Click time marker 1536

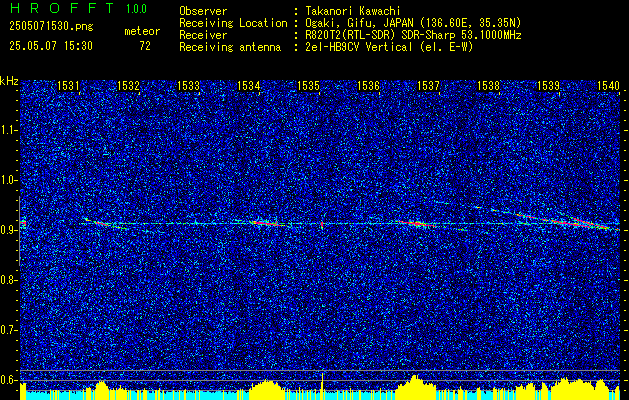pyautogui.click(x=368, y=85)
